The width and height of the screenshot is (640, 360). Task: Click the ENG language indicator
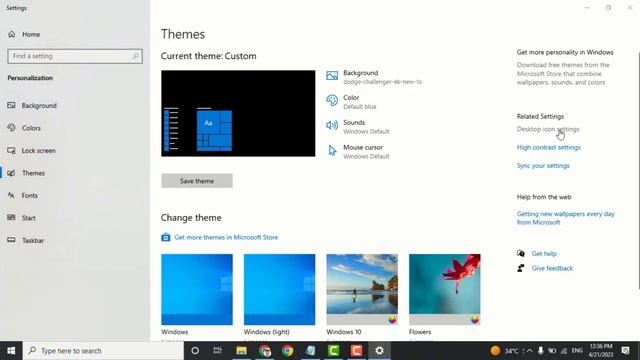pos(577,351)
